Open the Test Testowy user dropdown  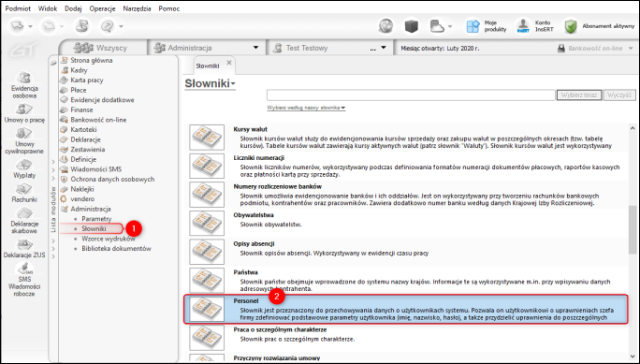384,48
